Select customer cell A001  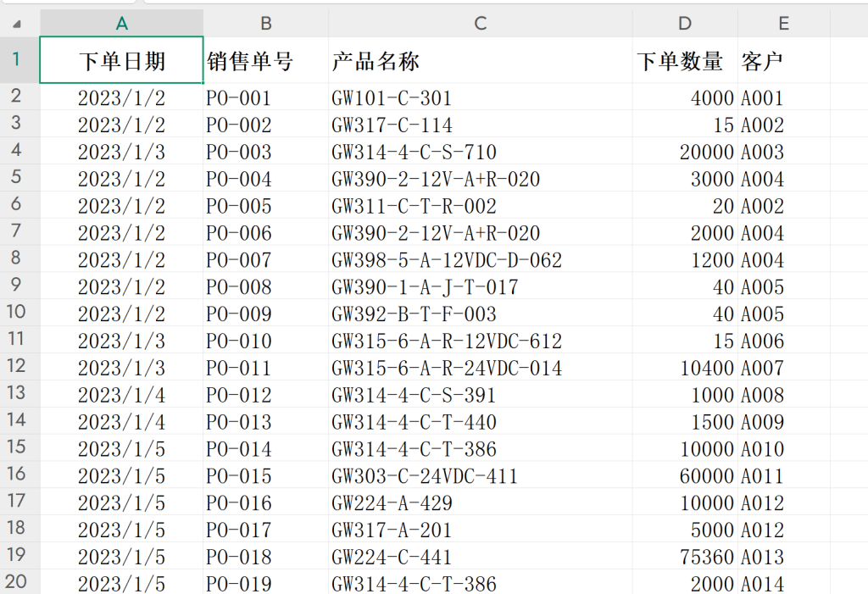click(x=783, y=97)
